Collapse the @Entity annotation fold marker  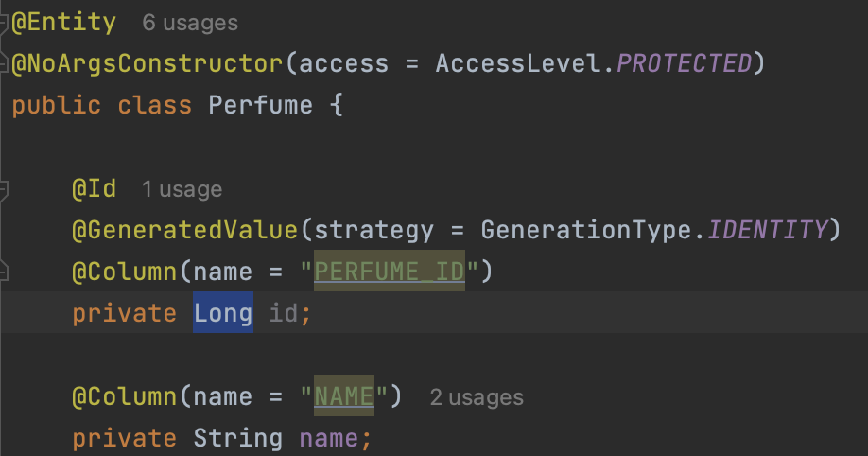(4, 24)
